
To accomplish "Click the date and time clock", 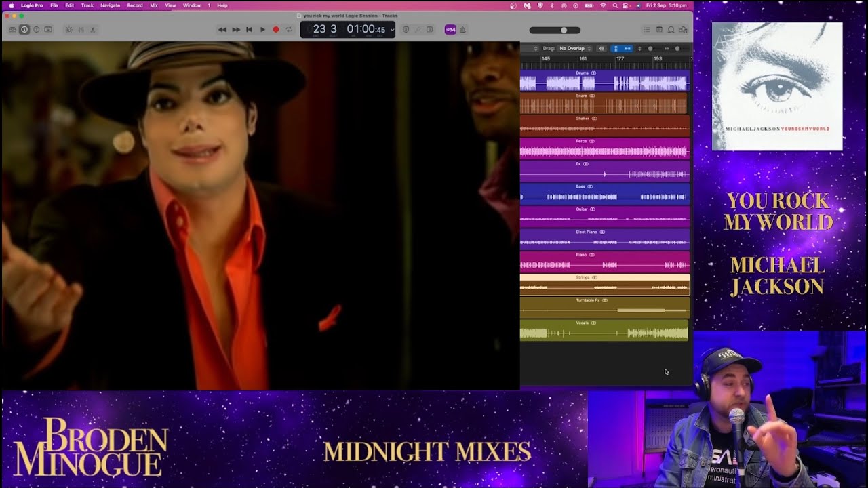I will pyautogui.click(x=666, y=5).
